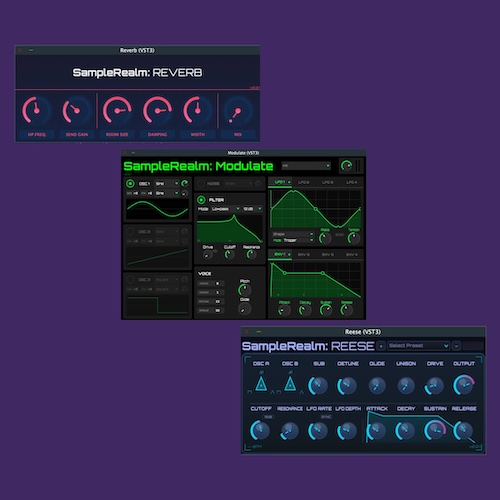
Task: Toggle the OSC 2 power button in Modulate
Action: pyautogui.click(x=130, y=231)
